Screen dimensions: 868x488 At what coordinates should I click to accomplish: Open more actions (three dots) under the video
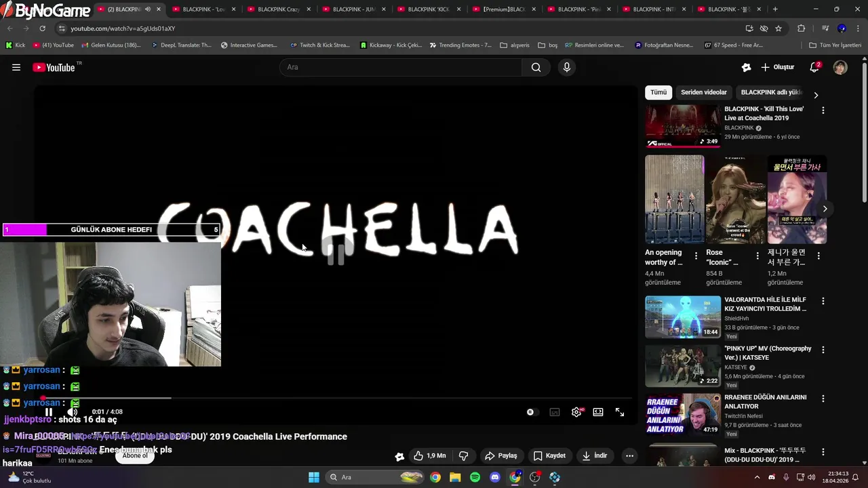pos(629,455)
